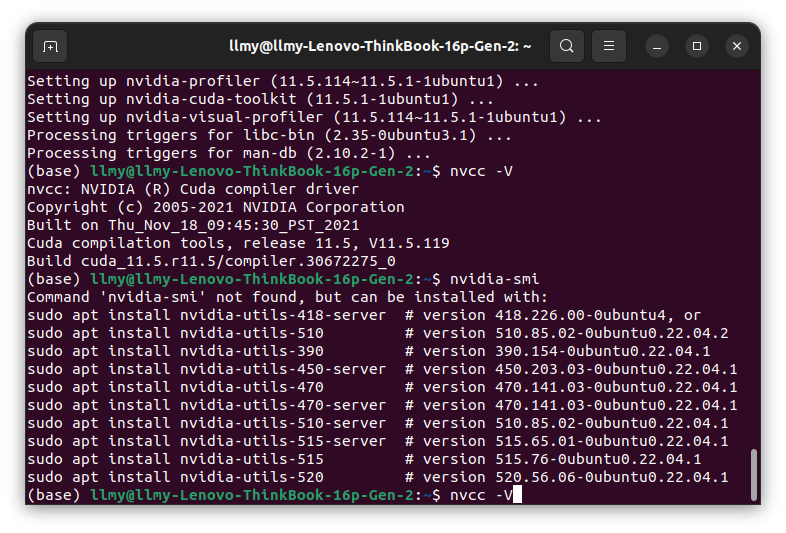Click the 'nvidia-utils-515-server' package name
The image size is (786, 533).
[x=283, y=442]
